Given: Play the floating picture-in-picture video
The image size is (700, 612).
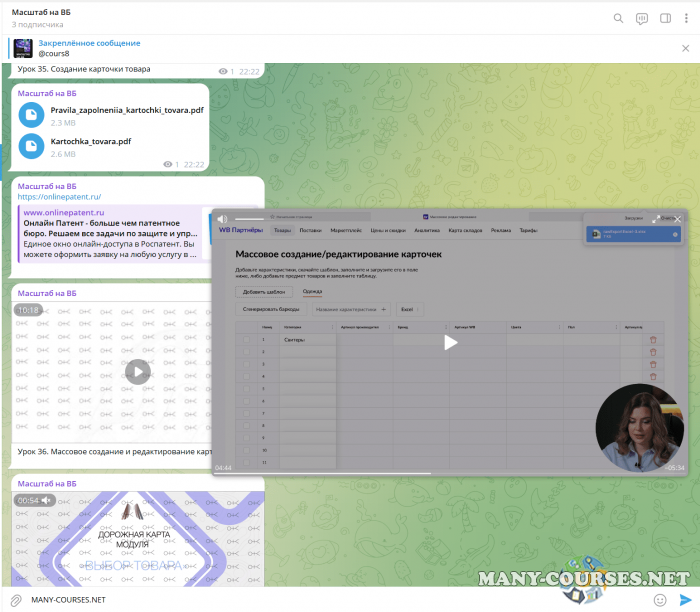Looking at the screenshot, I should coord(450,342).
